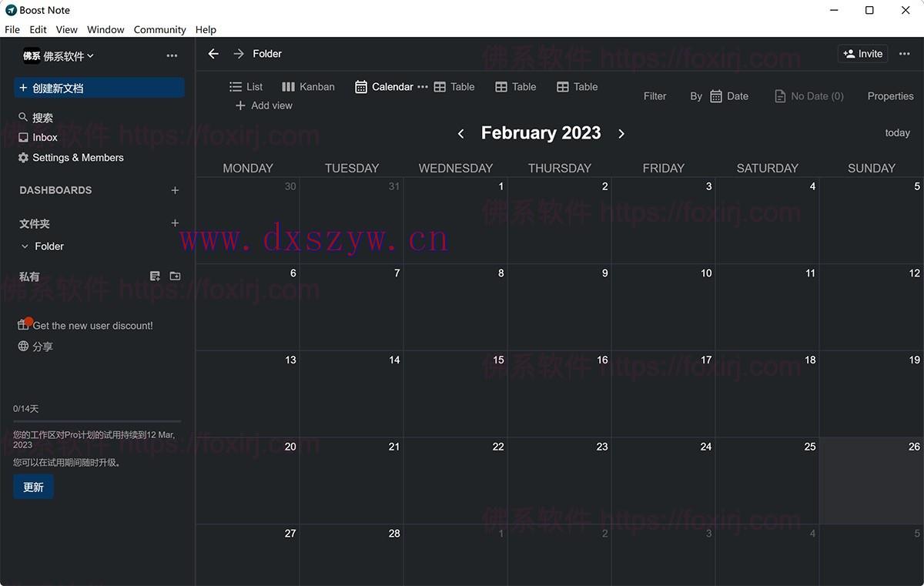Image resolution: width=924 pixels, height=586 pixels.
Task: Open the Window menu
Action: [x=105, y=29]
